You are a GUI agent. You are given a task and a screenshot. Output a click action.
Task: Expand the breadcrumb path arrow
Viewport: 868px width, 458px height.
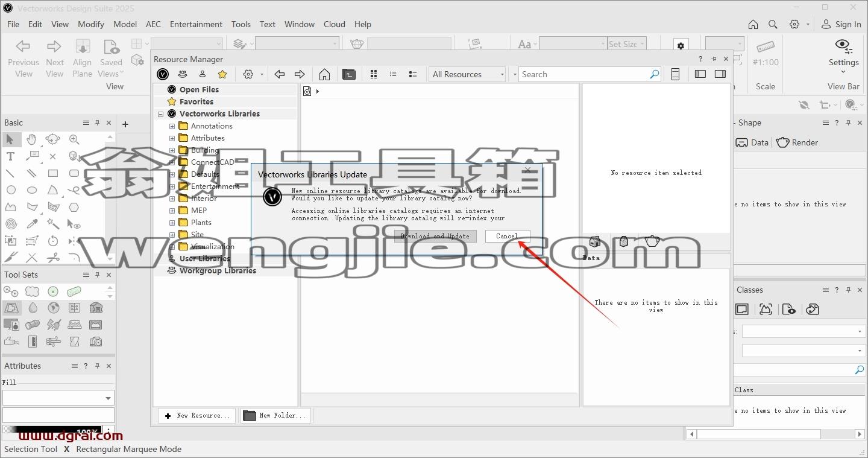pyautogui.click(x=317, y=92)
